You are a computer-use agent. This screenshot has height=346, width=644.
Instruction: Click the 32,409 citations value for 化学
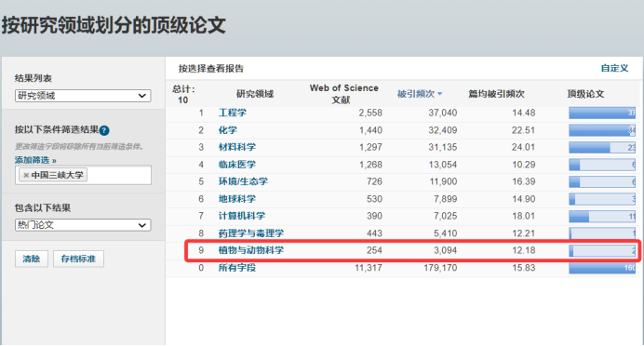pyautogui.click(x=443, y=130)
